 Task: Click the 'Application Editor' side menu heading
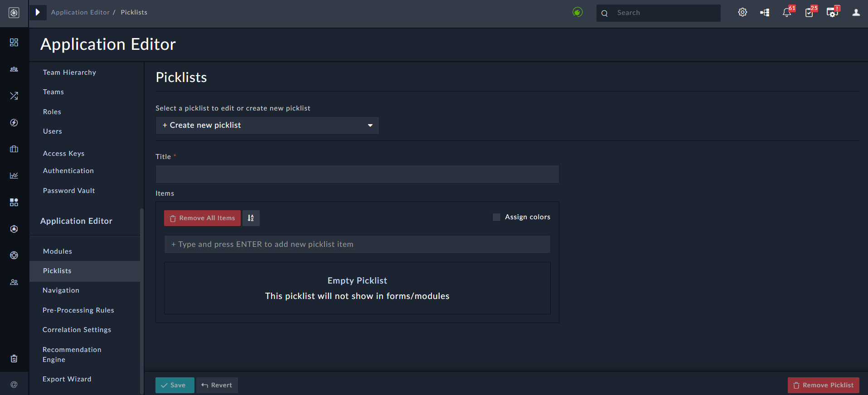[x=76, y=221]
